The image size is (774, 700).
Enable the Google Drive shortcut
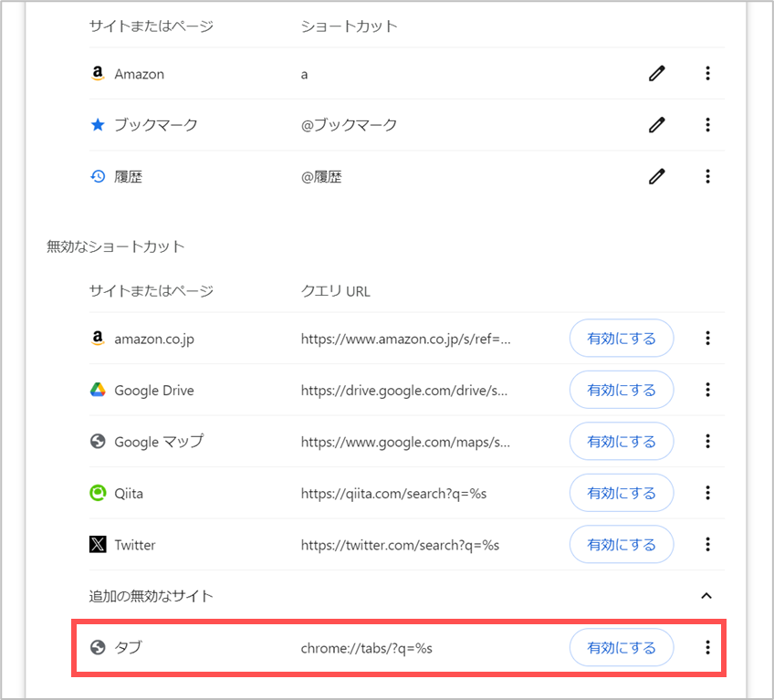click(x=622, y=390)
